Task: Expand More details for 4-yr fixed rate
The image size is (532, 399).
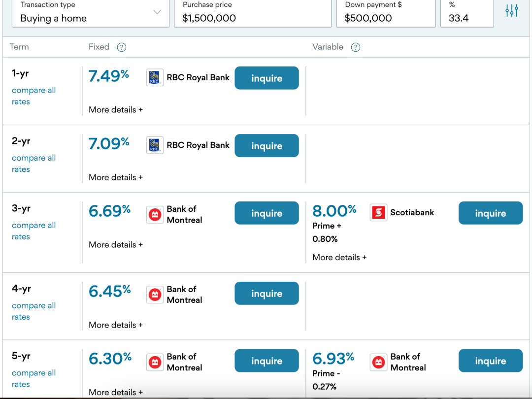Action: coord(116,325)
